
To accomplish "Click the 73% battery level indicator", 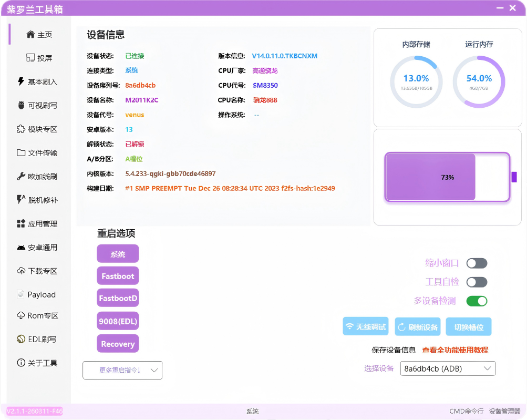I will click(447, 177).
